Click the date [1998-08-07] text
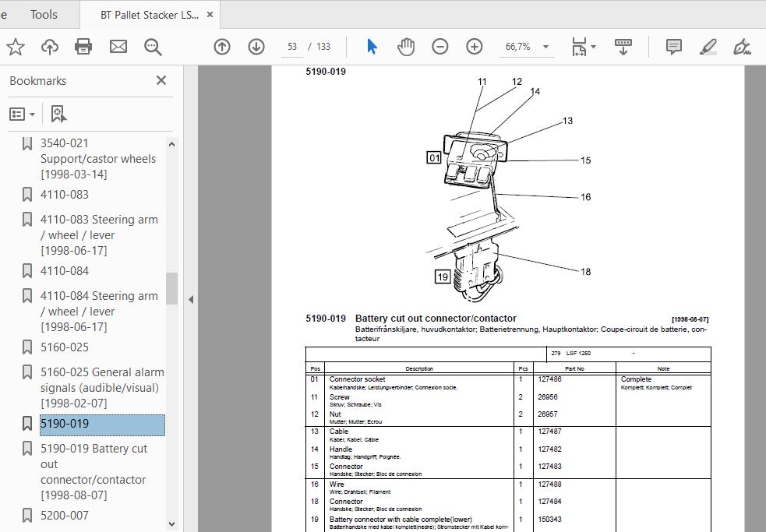766x532 pixels. pos(690,319)
